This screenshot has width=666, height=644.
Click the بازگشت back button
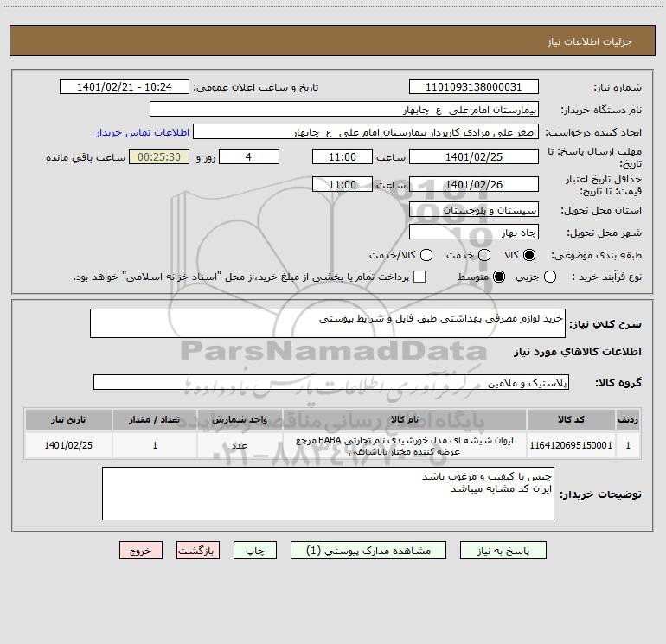pyautogui.click(x=198, y=550)
